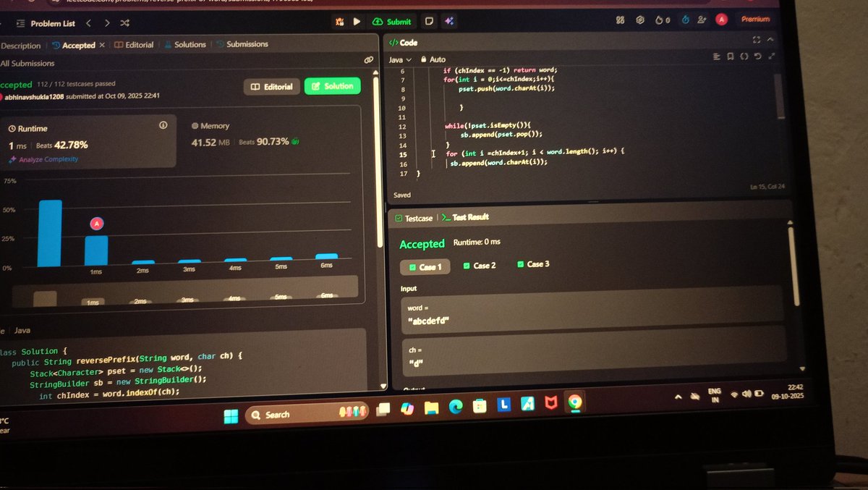Open Microsoft Store from the taskbar
This screenshot has height=490, width=868.
tap(479, 405)
